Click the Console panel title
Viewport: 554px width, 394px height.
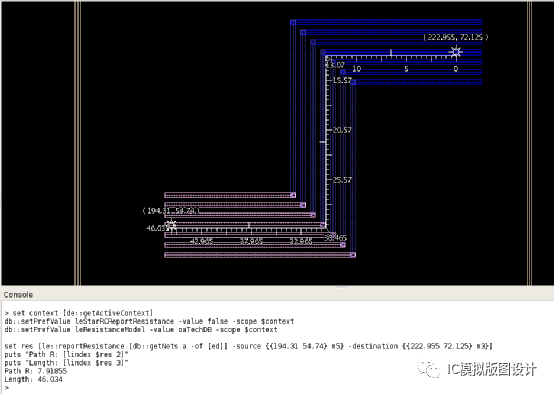point(18,295)
